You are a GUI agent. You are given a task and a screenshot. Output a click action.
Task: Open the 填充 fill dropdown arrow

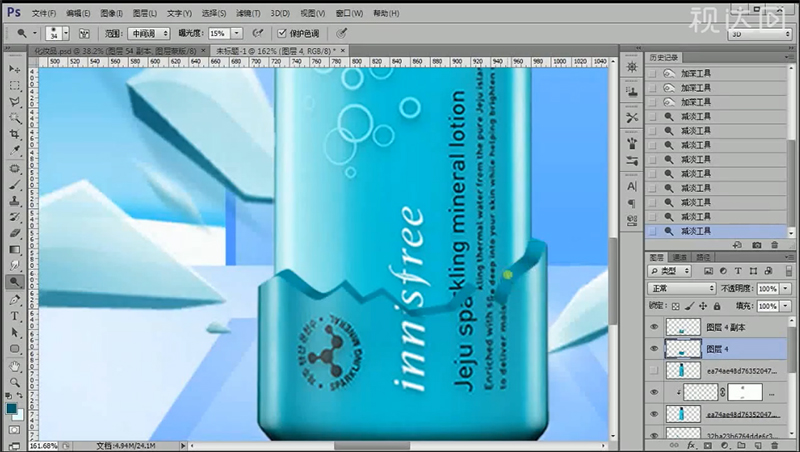click(x=786, y=306)
